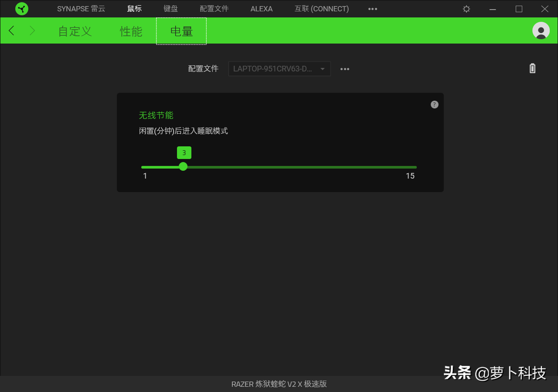The width and height of the screenshot is (558, 392).
Task: Go back with the left arrow
Action: coord(12,30)
